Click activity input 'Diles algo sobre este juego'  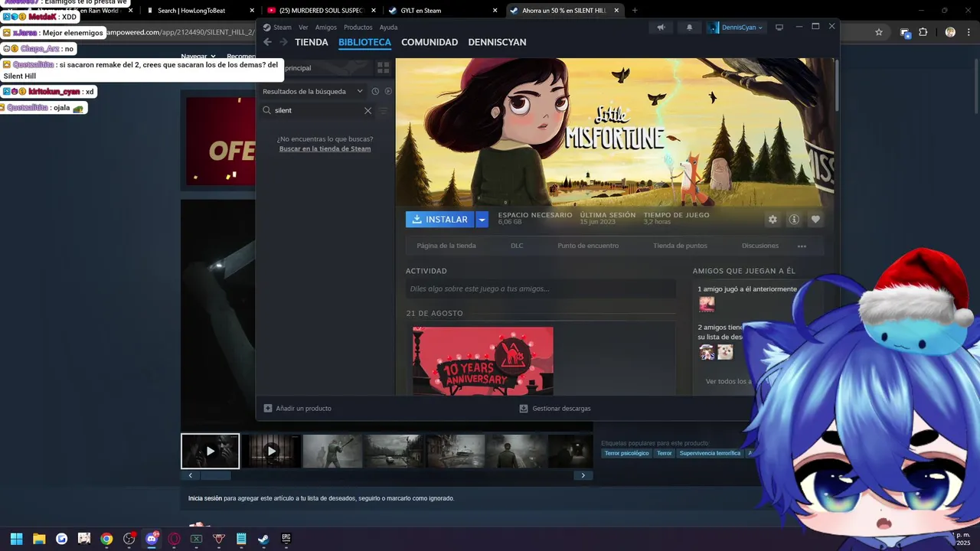pos(541,289)
